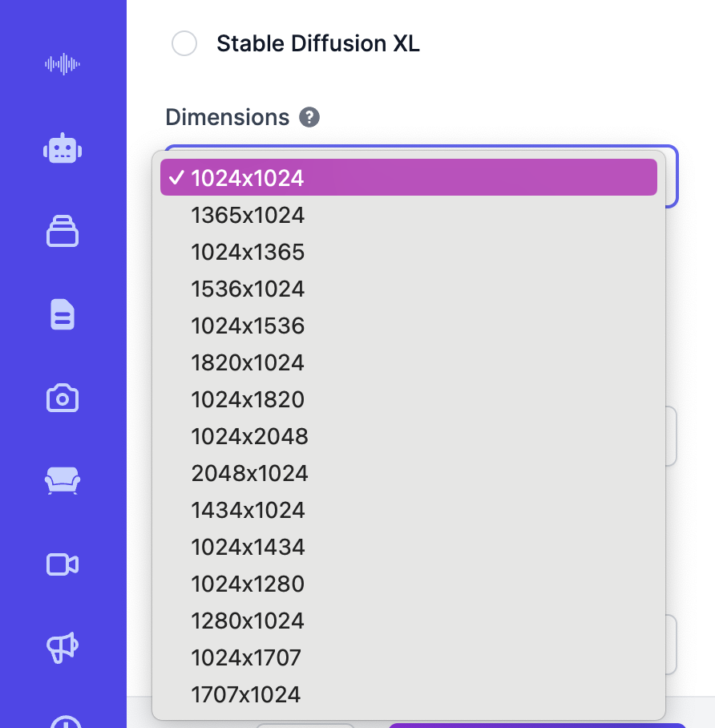Click the Dimensions help question mark
The image size is (715, 728).
309,118
